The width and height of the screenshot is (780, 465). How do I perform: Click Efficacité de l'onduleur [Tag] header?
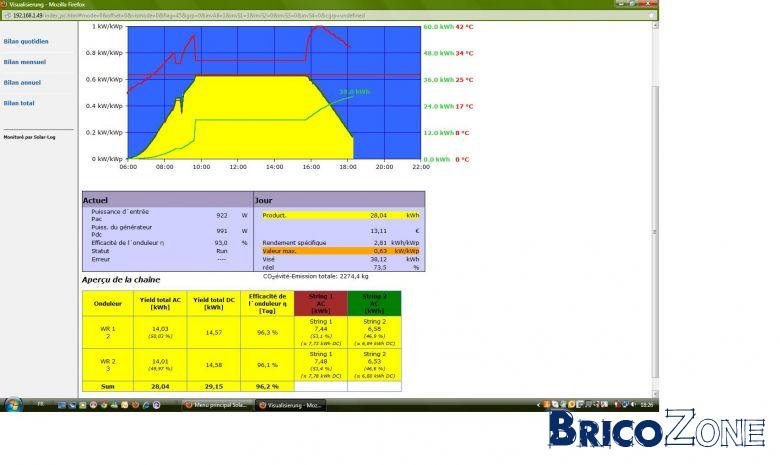[267, 303]
